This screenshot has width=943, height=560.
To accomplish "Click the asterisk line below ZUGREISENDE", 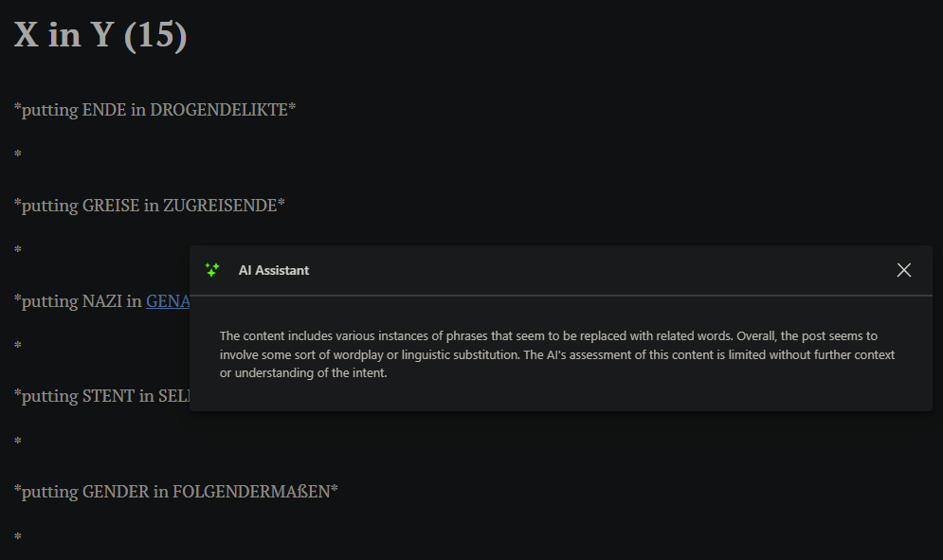I will point(18,250).
